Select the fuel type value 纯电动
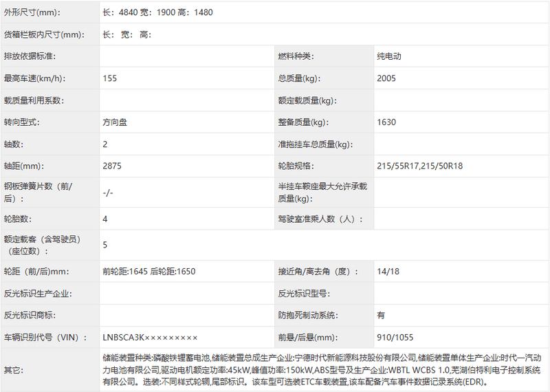Image resolution: width=550 pixels, height=392 pixels. [390, 56]
